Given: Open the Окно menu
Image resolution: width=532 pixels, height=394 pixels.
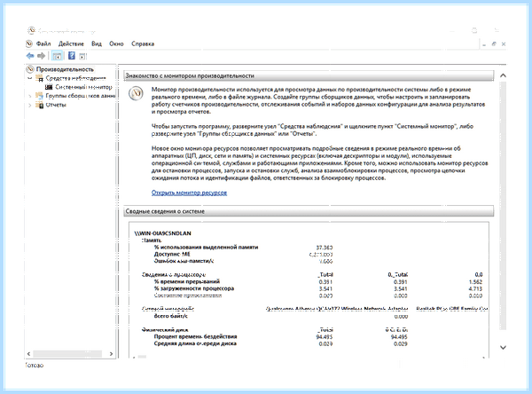Looking at the screenshot, I should pos(116,43).
